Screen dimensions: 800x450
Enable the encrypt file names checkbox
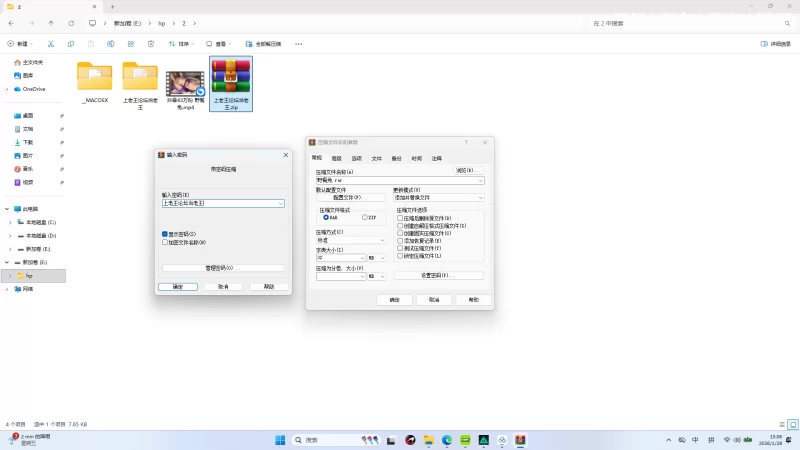[165, 242]
